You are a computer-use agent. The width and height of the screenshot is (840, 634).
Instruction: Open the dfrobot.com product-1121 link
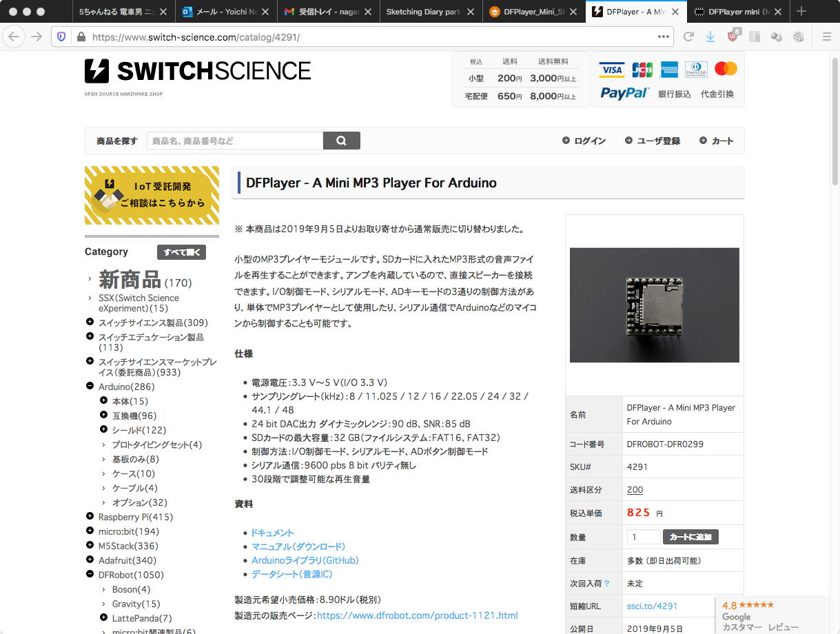[x=417, y=615]
